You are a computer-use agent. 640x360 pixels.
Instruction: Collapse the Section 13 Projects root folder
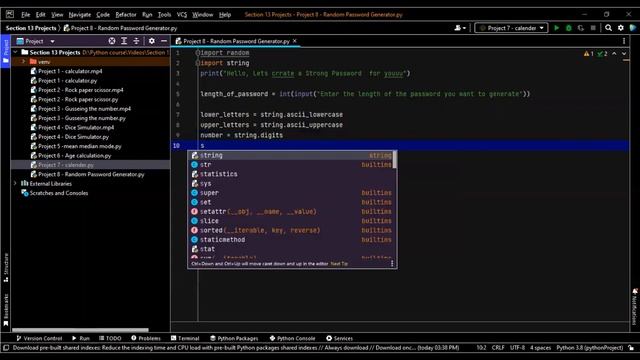coord(16,52)
